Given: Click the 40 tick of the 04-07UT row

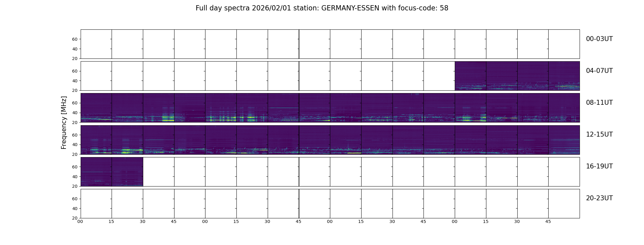Looking at the screenshot, I should 75,81.
